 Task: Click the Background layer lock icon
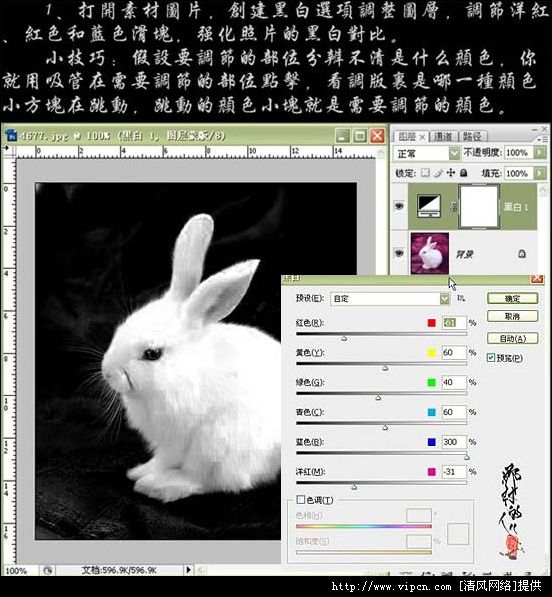point(522,254)
